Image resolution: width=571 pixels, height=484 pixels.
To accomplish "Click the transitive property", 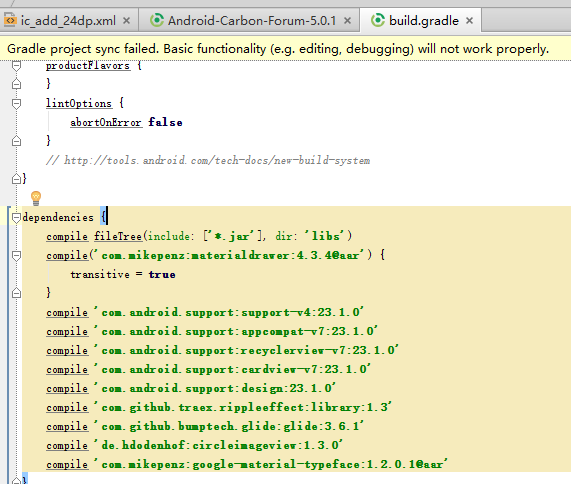I will (100, 274).
